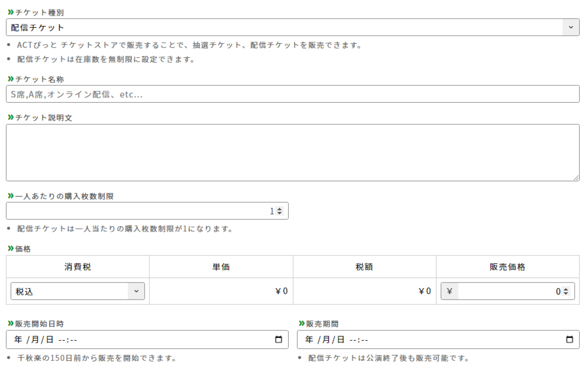Viewport: 588px width, 372px height.
Task: Increase purchase limit with the up arrow
Action: coord(280,209)
